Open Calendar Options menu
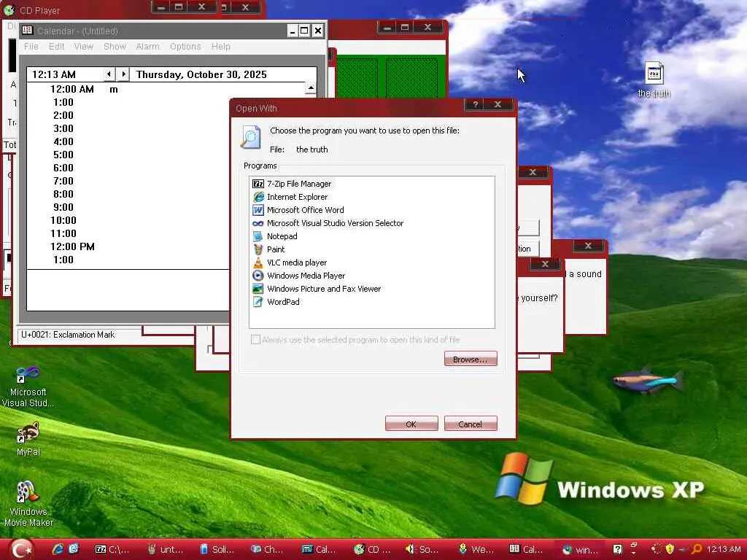Image resolution: width=747 pixels, height=560 pixels. (x=185, y=46)
